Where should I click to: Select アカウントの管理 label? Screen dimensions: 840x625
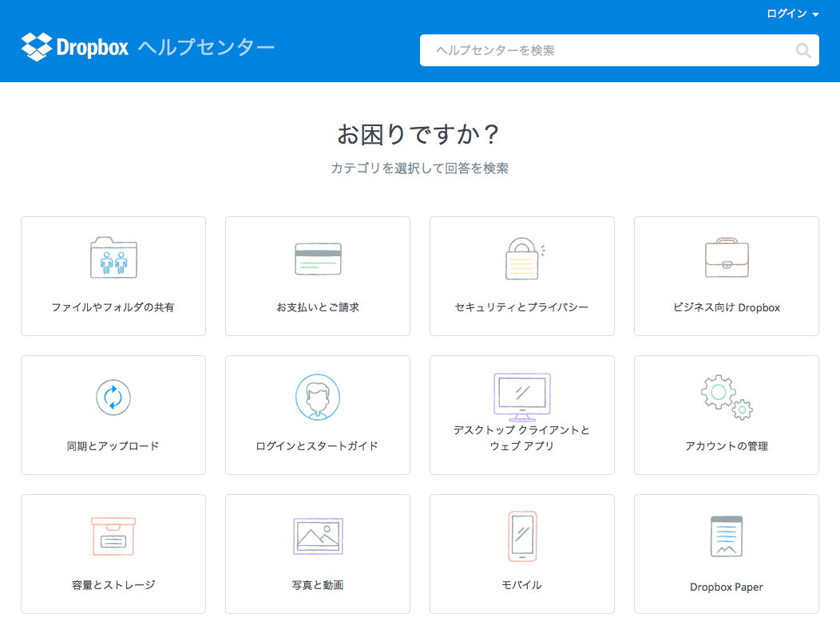point(727,446)
